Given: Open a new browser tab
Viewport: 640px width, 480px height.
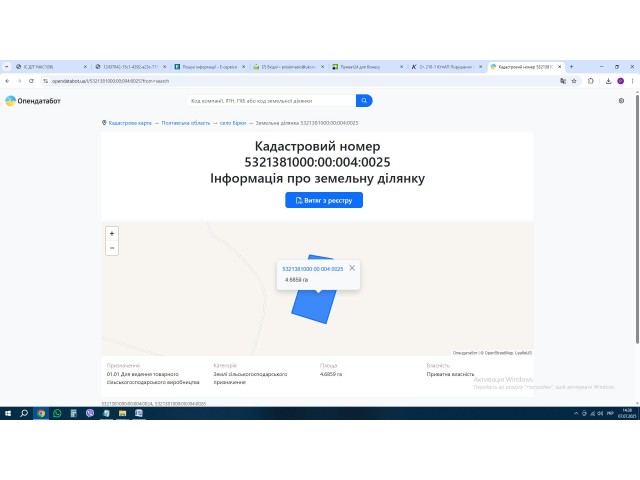Looking at the screenshot, I should pyautogui.click(x=571, y=67).
